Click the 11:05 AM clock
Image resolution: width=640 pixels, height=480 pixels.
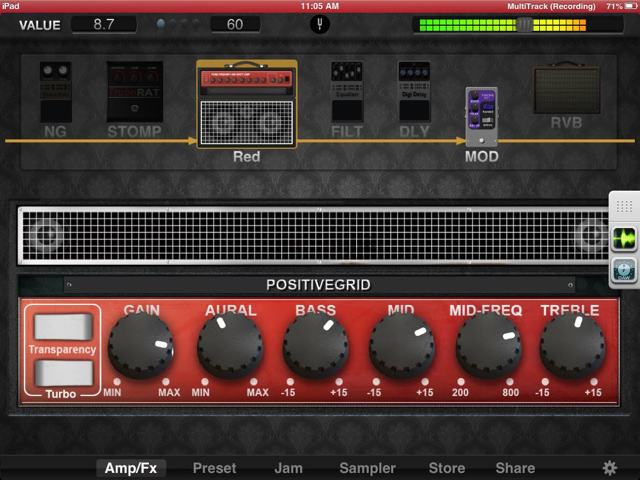[320, 6]
